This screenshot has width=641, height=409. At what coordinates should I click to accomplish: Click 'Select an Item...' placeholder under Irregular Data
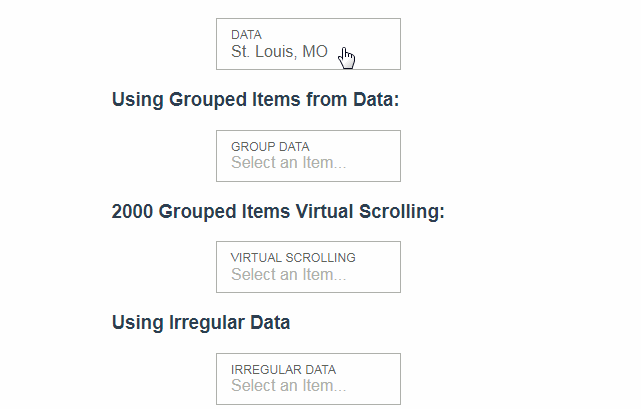288,386
